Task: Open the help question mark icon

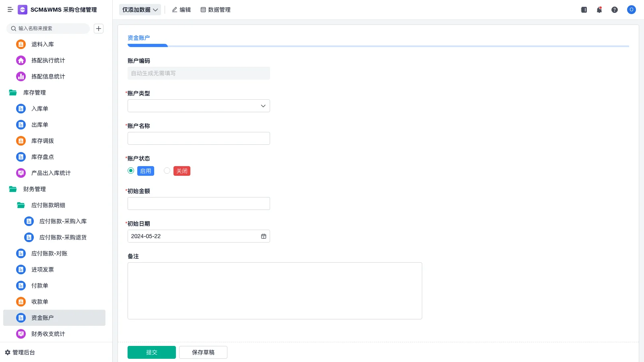Action: tap(615, 10)
